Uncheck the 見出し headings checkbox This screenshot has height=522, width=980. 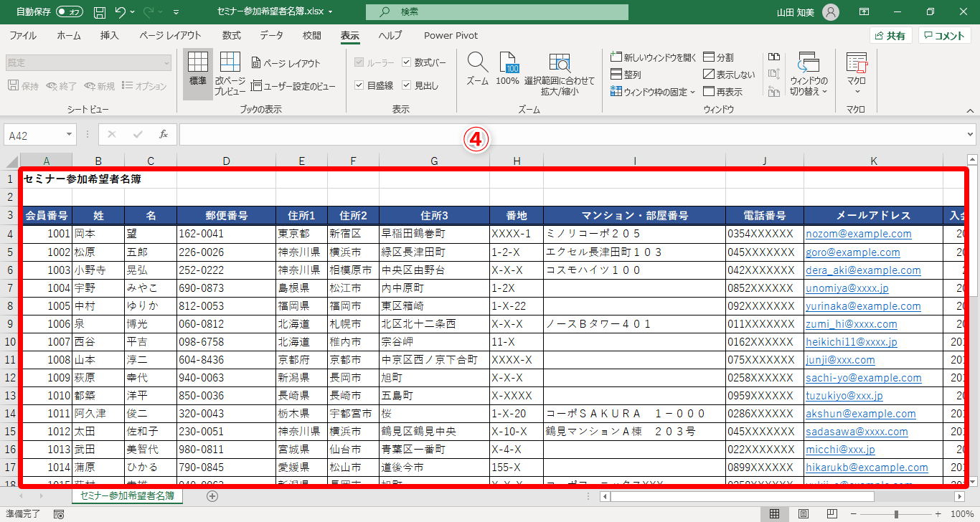(407, 85)
